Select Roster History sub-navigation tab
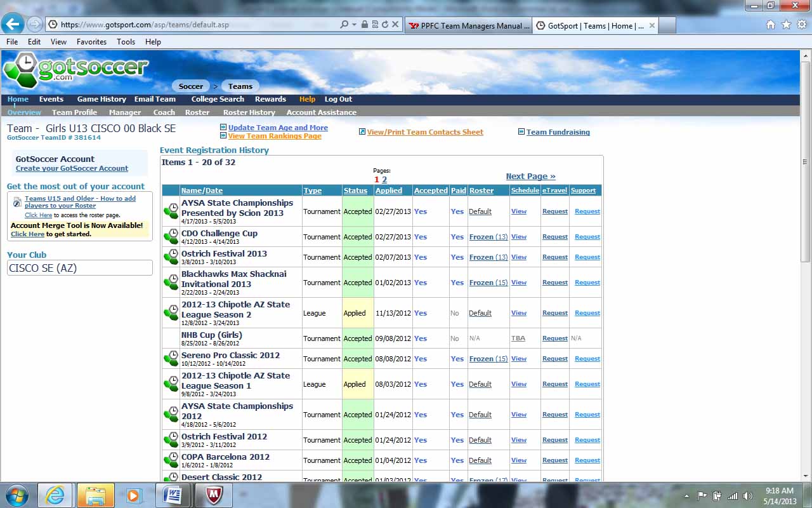This screenshot has height=508, width=812. coord(249,112)
